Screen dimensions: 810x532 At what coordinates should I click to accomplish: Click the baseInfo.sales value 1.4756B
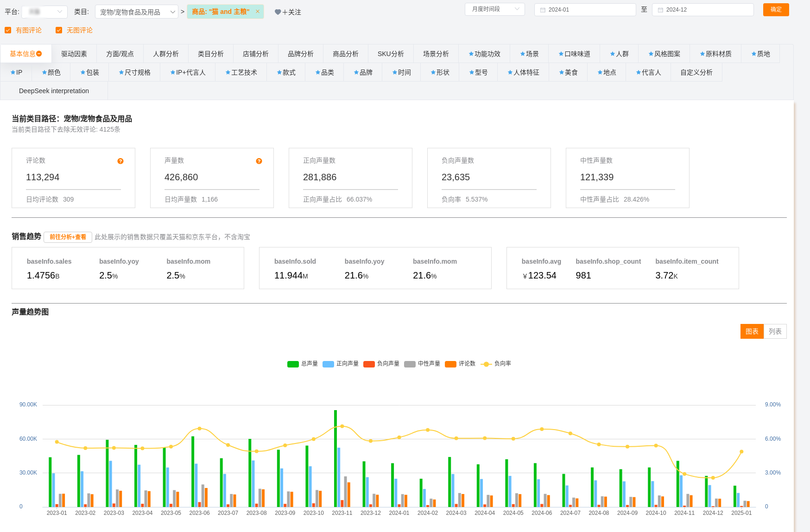coord(43,275)
